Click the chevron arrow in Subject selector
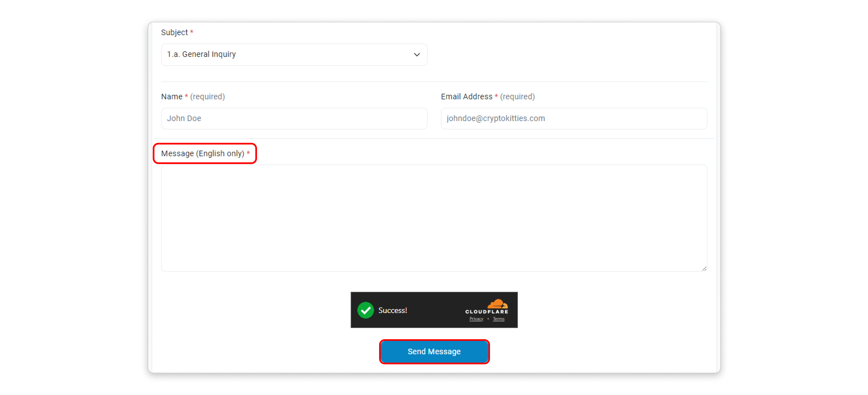Viewport: 868px width, 395px height. click(x=416, y=55)
